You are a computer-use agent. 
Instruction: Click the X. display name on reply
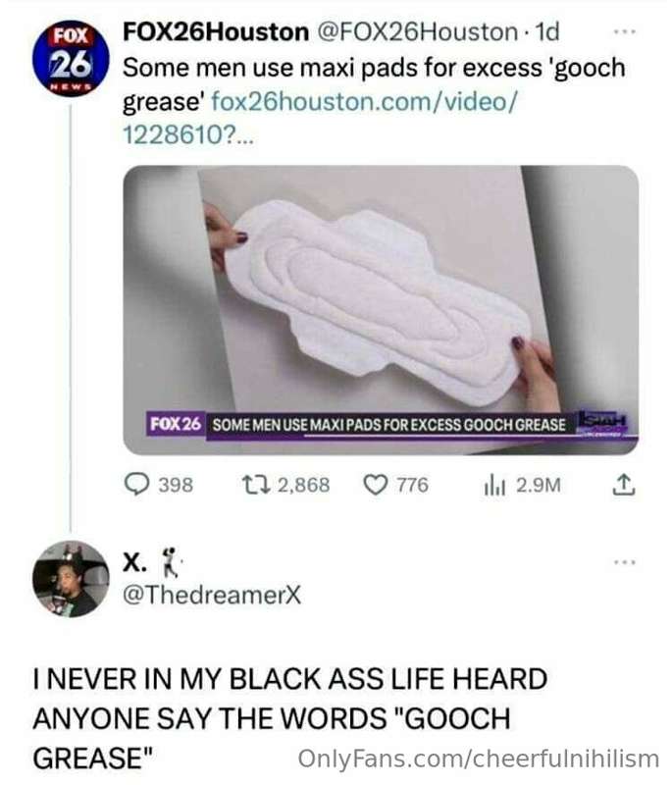[x=135, y=562]
